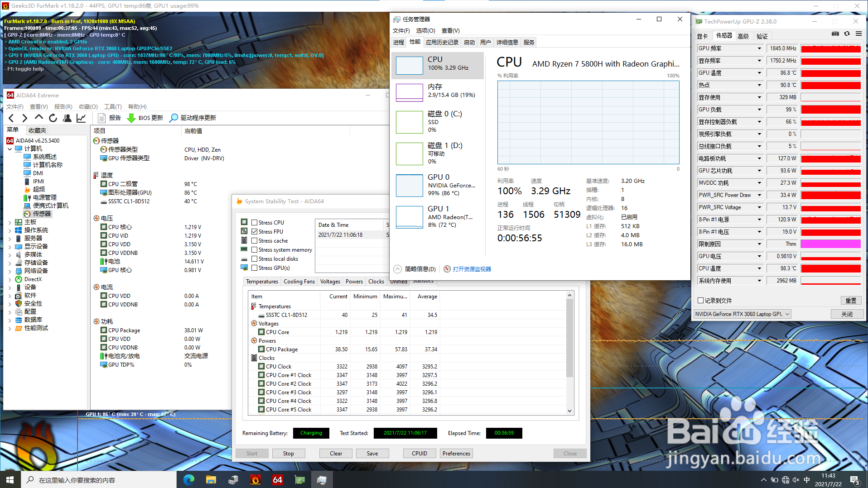Open File Explorer from the taskbar
This screenshot has height=488, width=868.
point(211,480)
